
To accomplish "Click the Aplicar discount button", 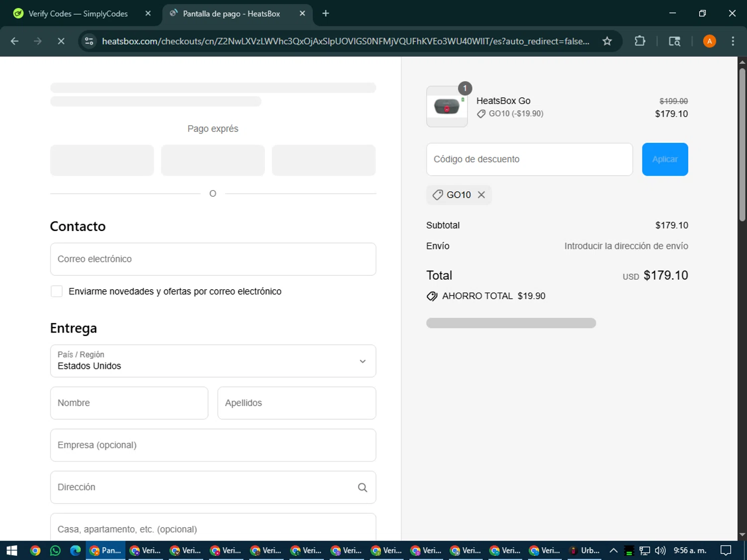I will pos(665,159).
